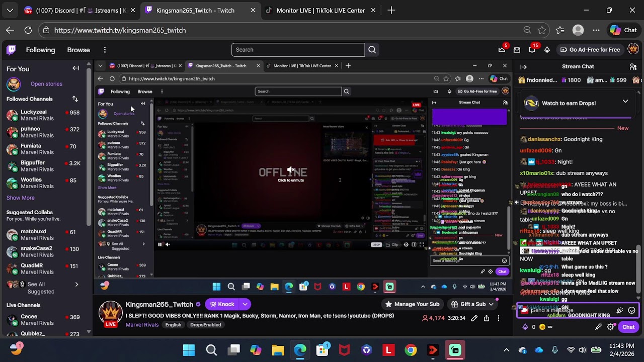Show hidden system tray icons chevron
This screenshot has width=644, height=362.
click(507, 350)
